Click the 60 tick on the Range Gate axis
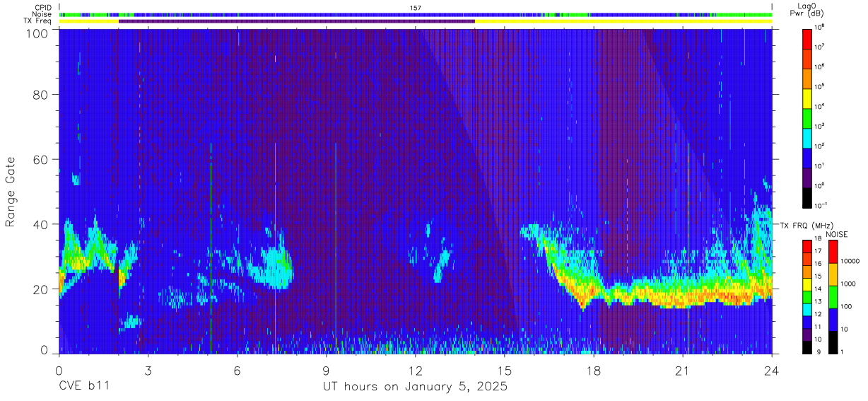This screenshot has width=868, height=401. (x=41, y=159)
